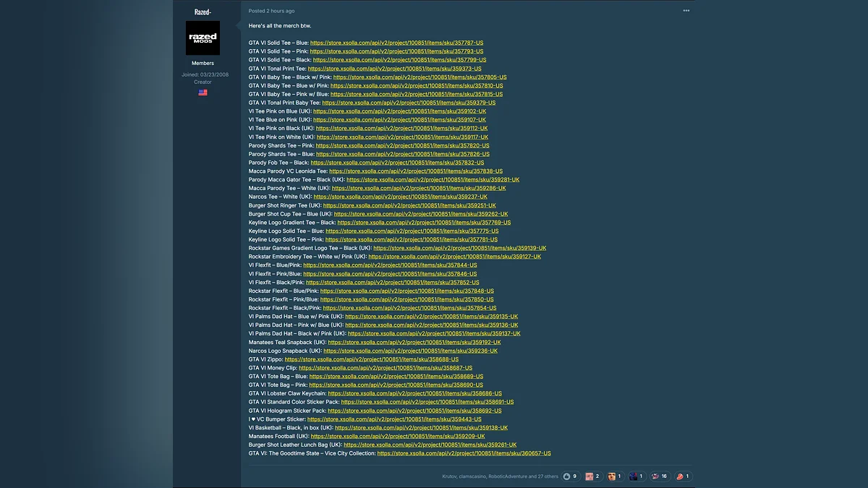868x488 pixels.
Task: Open Parody Fob Tee – Black link
Action: coord(398,163)
